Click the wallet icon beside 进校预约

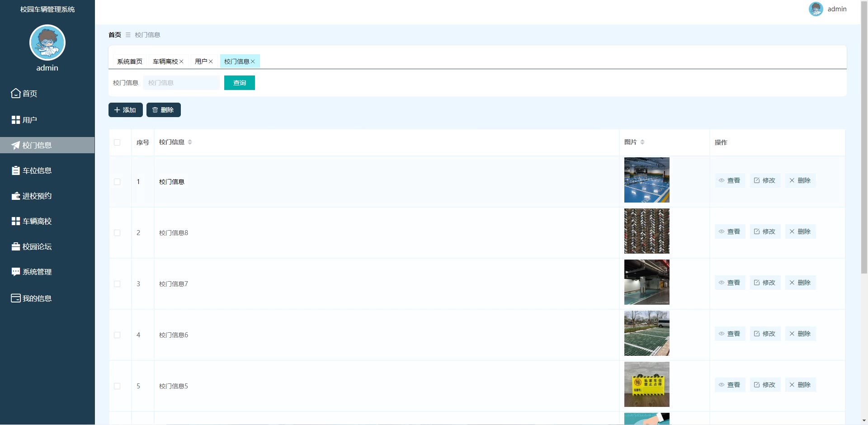pyautogui.click(x=16, y=196)
